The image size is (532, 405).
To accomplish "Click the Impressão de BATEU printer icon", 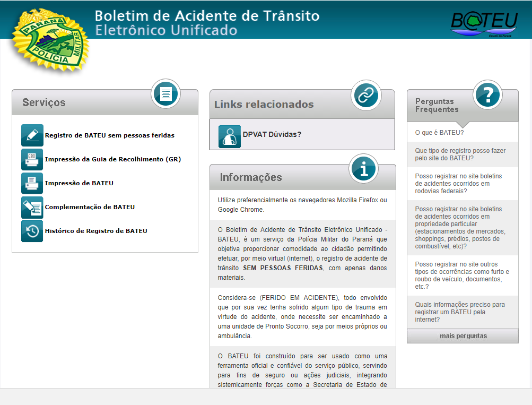I will pyautogui.click(x=32, y=183).
